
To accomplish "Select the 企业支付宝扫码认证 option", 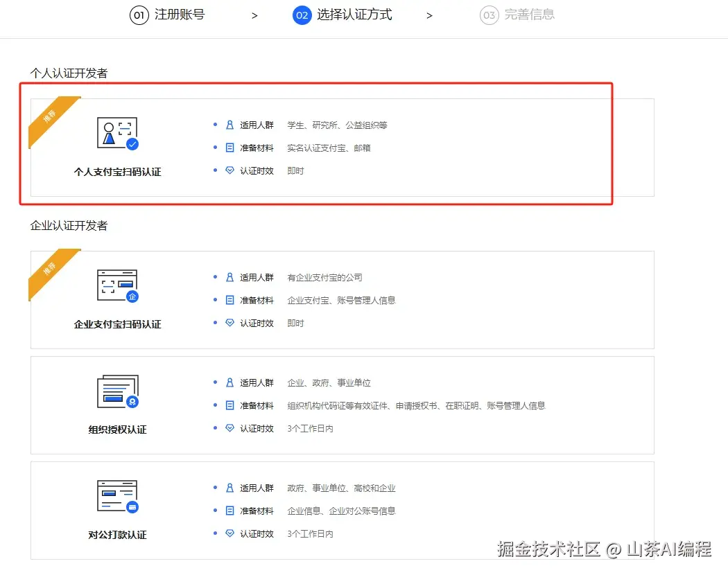I will (x=340, y=299).
